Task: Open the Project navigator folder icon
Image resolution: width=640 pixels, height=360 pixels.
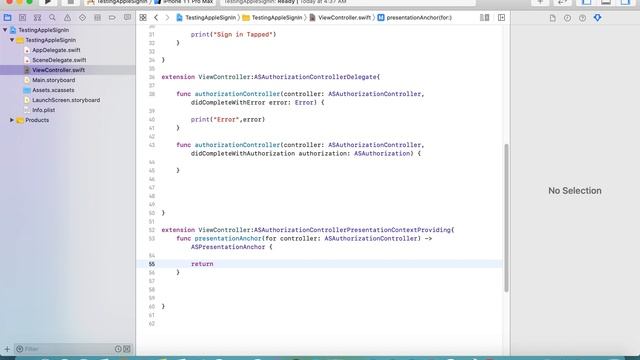Action: 7,18
